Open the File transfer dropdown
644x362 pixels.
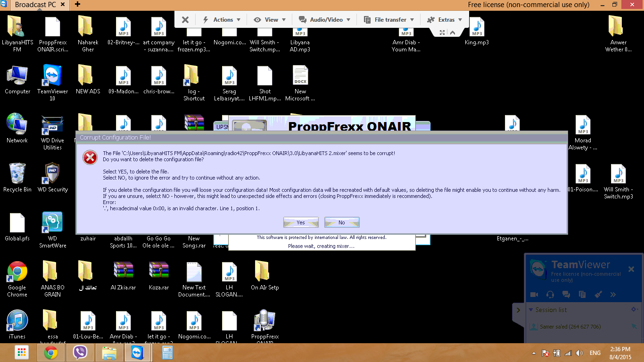[389, 20]
